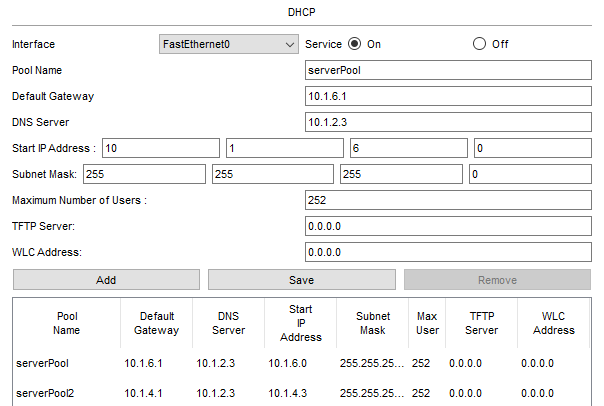
Task: Select the serverPool2 row in table
Action: (x=302, y=393)
